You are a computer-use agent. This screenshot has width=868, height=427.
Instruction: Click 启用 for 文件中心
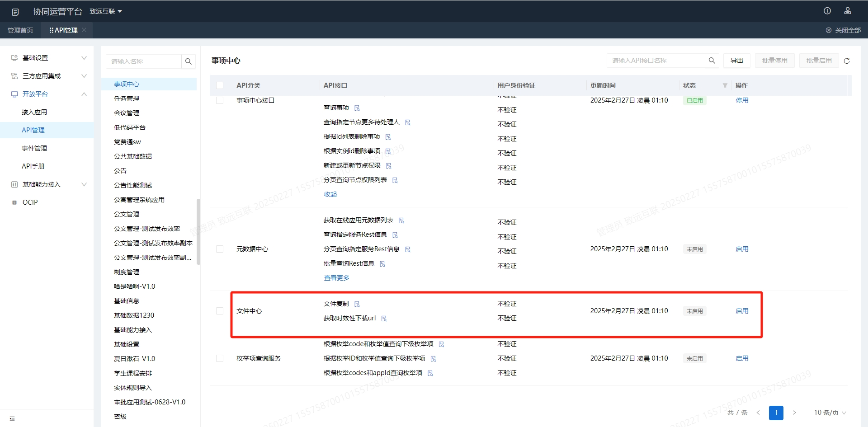(742, 311)
